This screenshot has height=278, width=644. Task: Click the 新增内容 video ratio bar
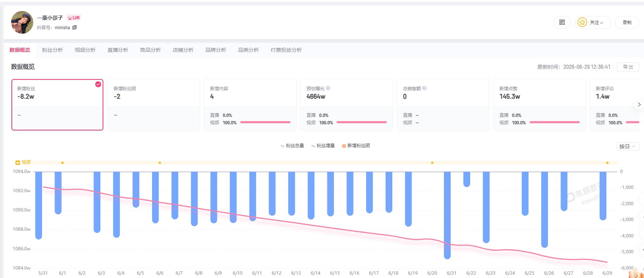pyautogui.click(x=265, y=122)
